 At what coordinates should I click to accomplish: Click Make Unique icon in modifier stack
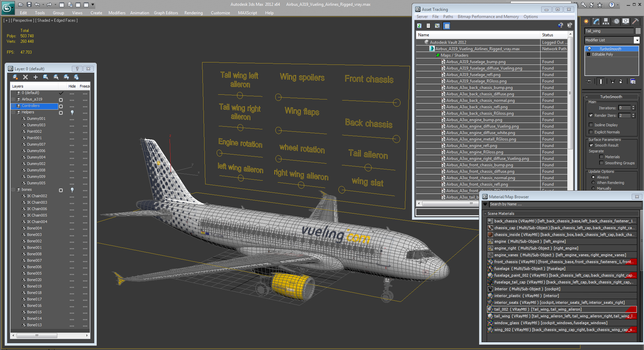tap(612, 81)
